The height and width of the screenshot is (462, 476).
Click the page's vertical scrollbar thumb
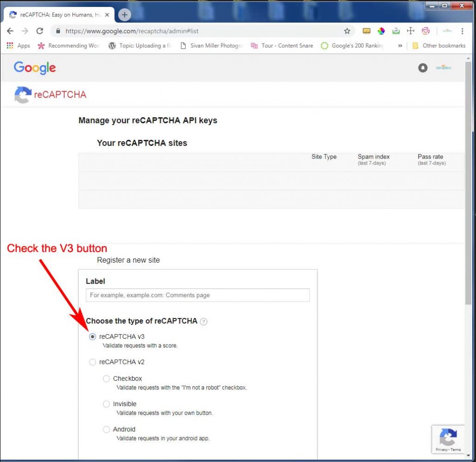pyautogui.click(x=468, y=183)
